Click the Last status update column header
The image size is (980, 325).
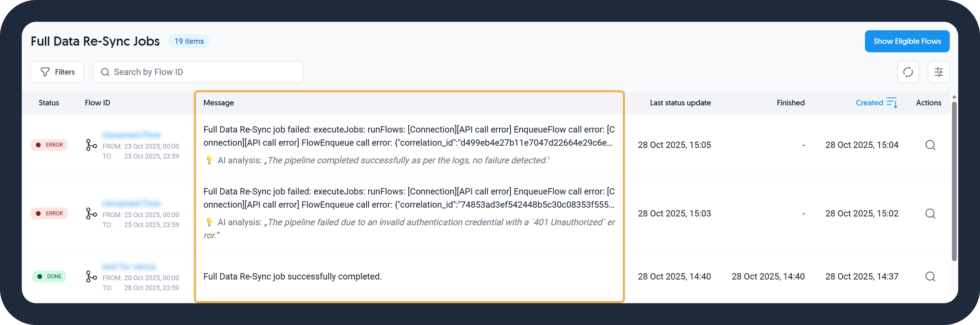pyautogui.click(x=680, y=103)
